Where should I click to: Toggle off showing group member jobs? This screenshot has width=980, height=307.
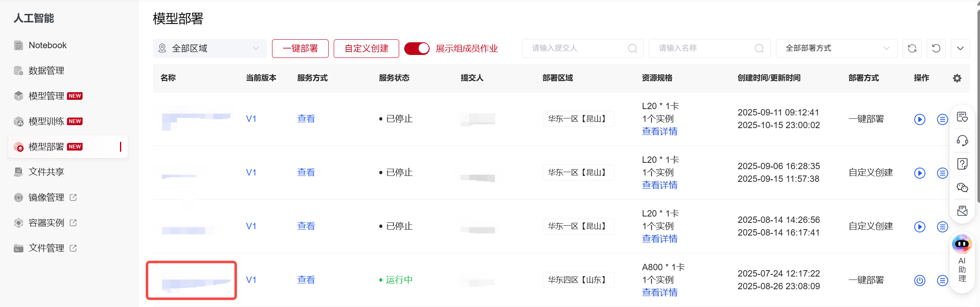pyautogui.click(x=416, y=49)
